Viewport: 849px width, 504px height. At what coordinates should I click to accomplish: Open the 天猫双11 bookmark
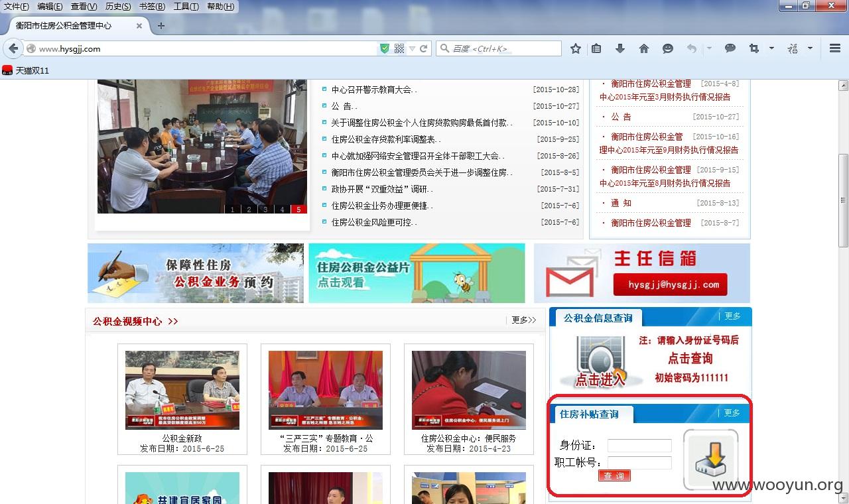pyautogui.click(x=26, y=70)
